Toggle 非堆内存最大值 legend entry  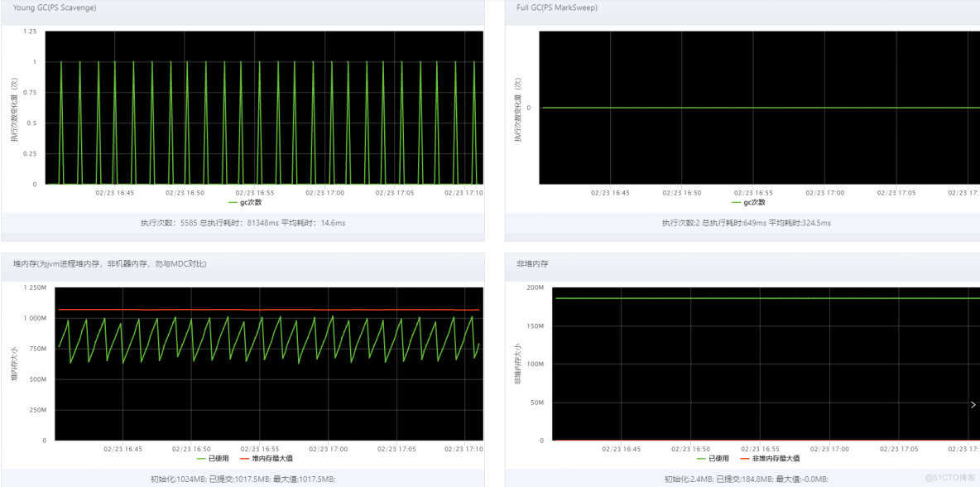click(x=776, y=458)
